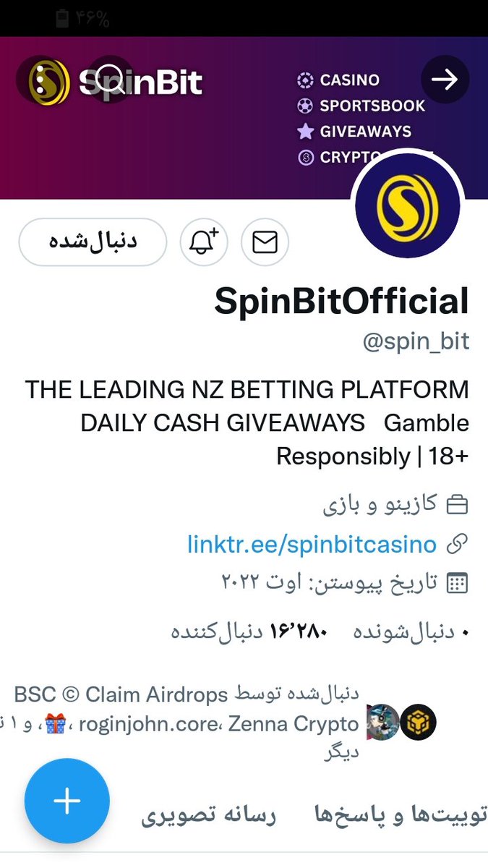This screenshot has width=488, height=868.
Task: Tap the SpinBit banner header image
Action: (244, 118)
